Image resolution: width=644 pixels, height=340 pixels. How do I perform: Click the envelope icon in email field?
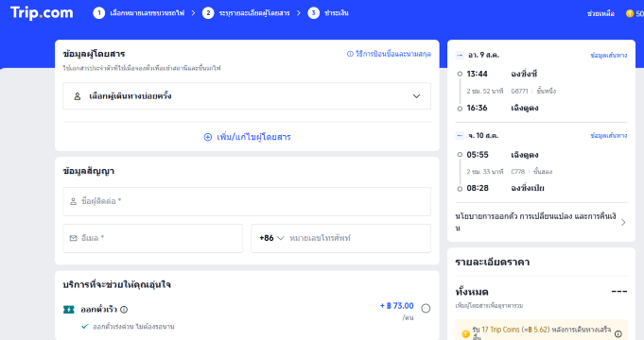point(74,238)
